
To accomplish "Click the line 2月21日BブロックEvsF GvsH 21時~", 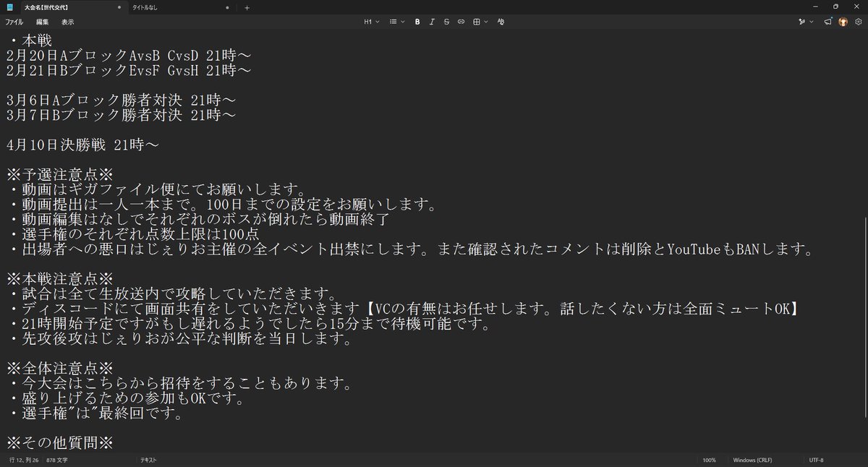I will pos(129,71).
